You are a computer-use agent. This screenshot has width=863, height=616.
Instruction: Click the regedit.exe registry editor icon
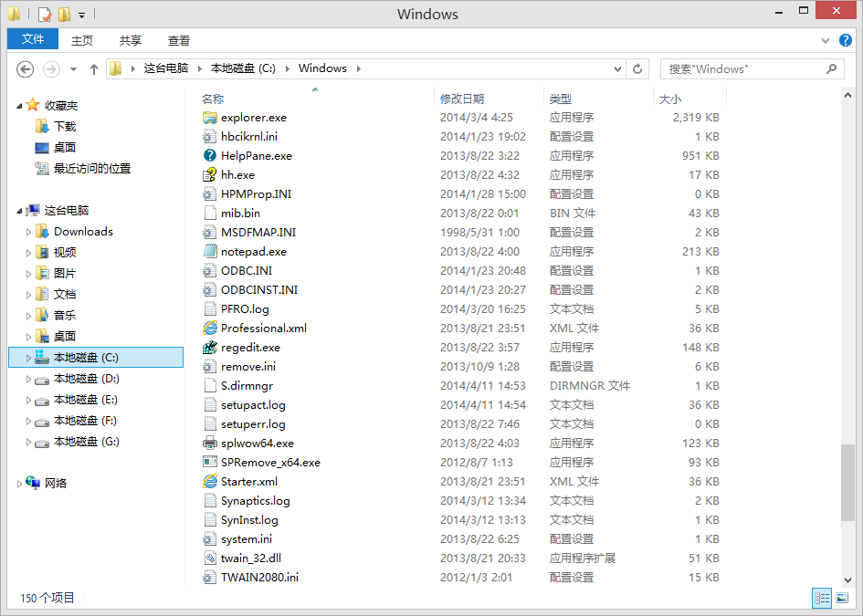point(210,348)
